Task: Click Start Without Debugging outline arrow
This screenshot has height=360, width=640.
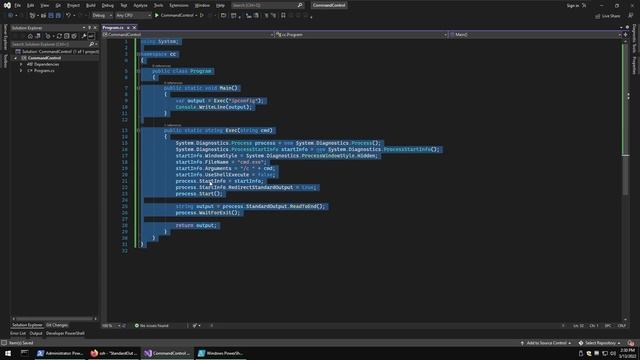Action: (x=202, y=16)
